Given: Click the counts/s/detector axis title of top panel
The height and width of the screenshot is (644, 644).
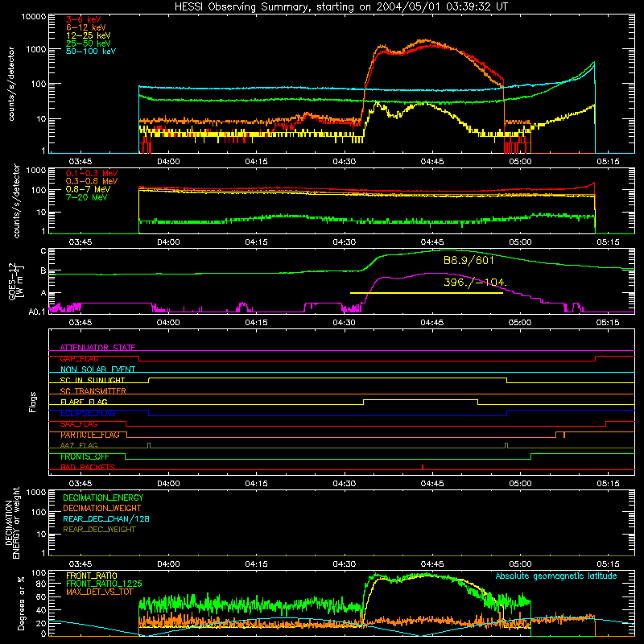Looking at the screenshot, I should (11, 84).
